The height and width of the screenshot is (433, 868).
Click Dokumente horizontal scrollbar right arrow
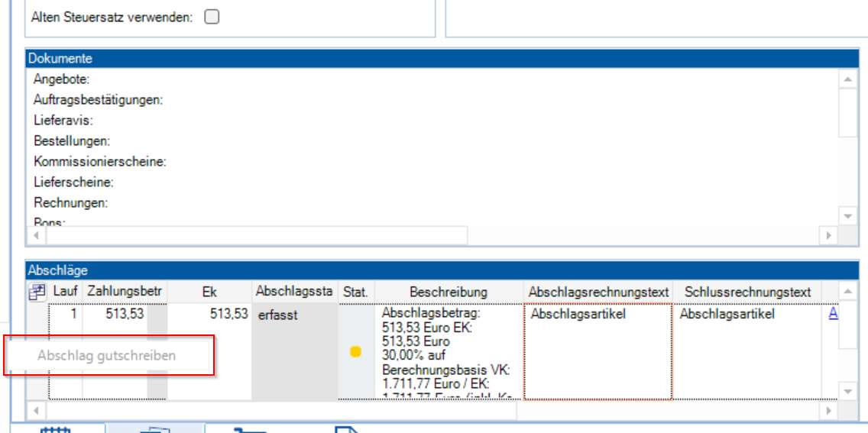pyautogui.click(x=831, y=235)
